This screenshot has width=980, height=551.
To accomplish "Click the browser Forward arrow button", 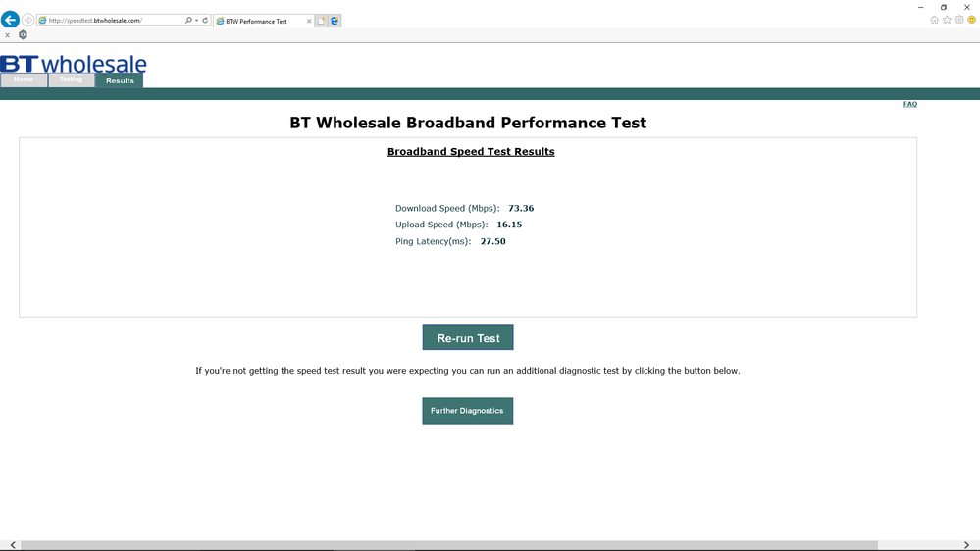I will (x=28, y=20).
